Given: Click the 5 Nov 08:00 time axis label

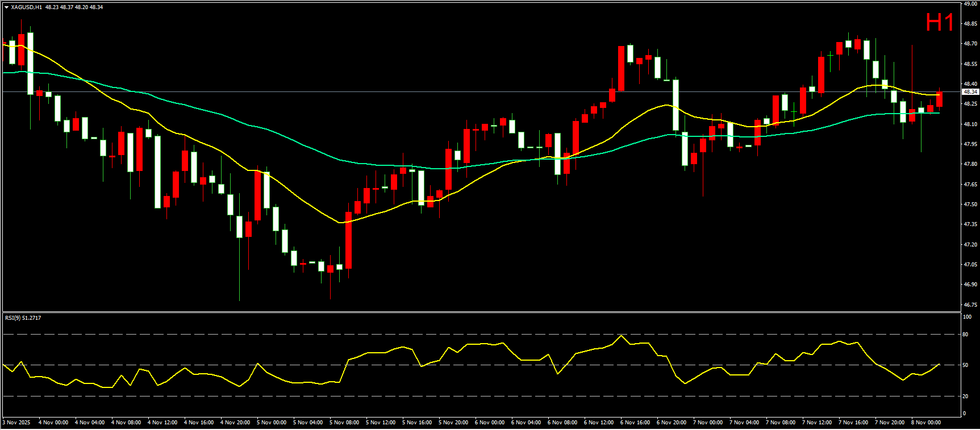Looking at the screenshot, I should 344,422.
